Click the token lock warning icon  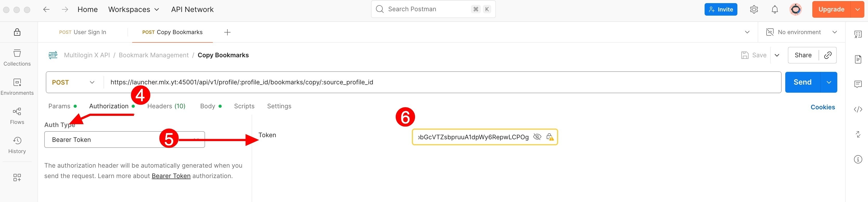tap(550, 137)
